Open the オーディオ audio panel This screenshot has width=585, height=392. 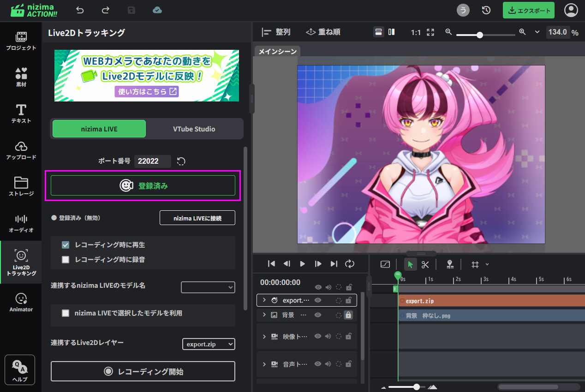(21, 223)
